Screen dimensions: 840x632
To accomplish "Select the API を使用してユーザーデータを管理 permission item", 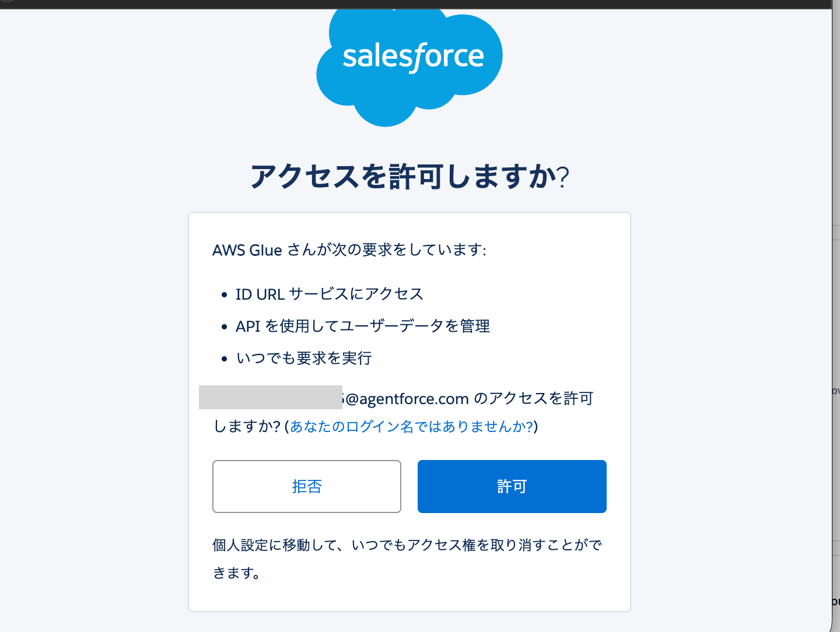I will coord(362,326).
